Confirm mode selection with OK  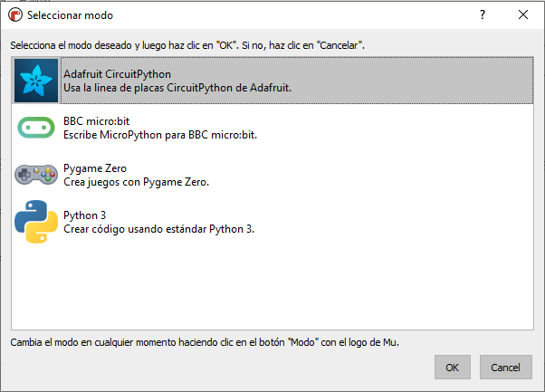pyautogui.click(x=452, y=368)
